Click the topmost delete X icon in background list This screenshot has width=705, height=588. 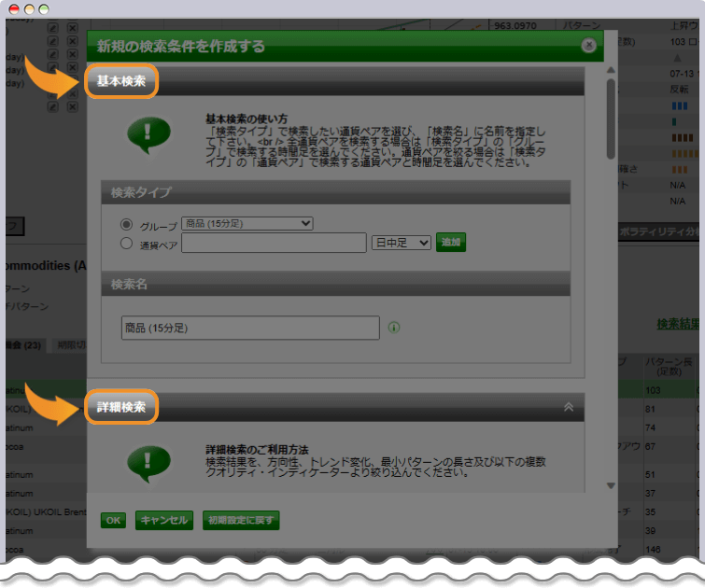point(73,29)
